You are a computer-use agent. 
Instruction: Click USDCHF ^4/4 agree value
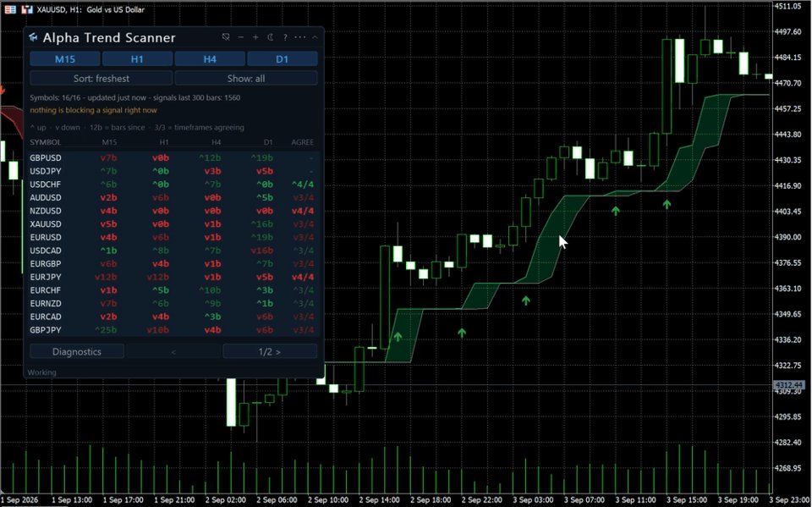(303, 184)
